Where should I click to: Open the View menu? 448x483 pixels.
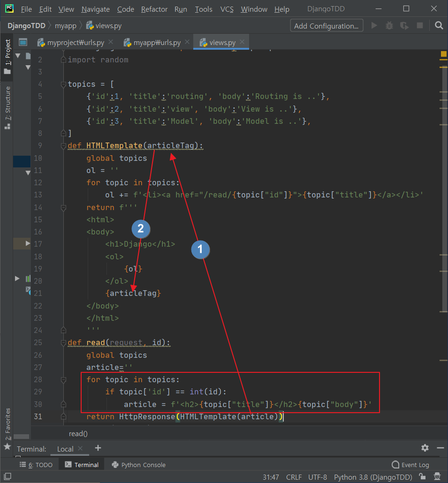pyautogui.click(x=66, y=9)
